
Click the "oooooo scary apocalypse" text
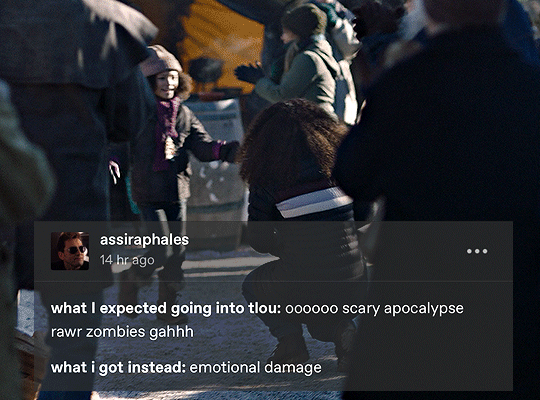click(x=374, y=309)
